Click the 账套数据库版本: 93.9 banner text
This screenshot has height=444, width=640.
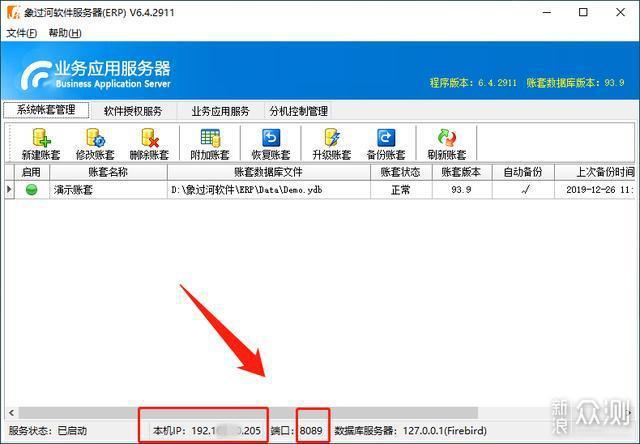[x=576, y=83]
